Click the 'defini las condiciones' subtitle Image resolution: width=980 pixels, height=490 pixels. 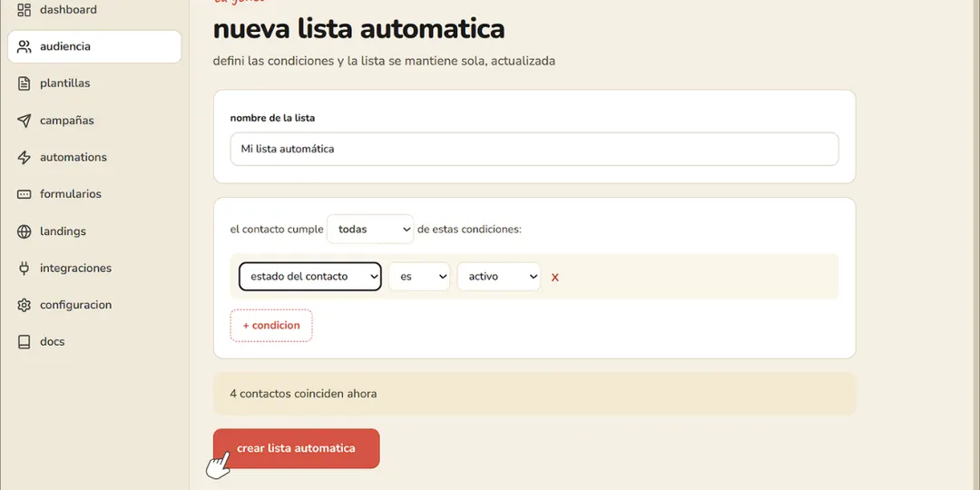(x=384, y=62)
